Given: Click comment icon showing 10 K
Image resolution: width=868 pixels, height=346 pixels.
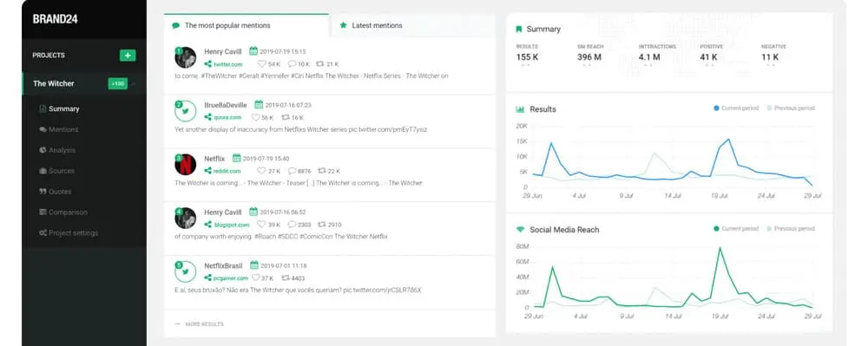Looking at the screenshot, I should click(x=293, y=64).
